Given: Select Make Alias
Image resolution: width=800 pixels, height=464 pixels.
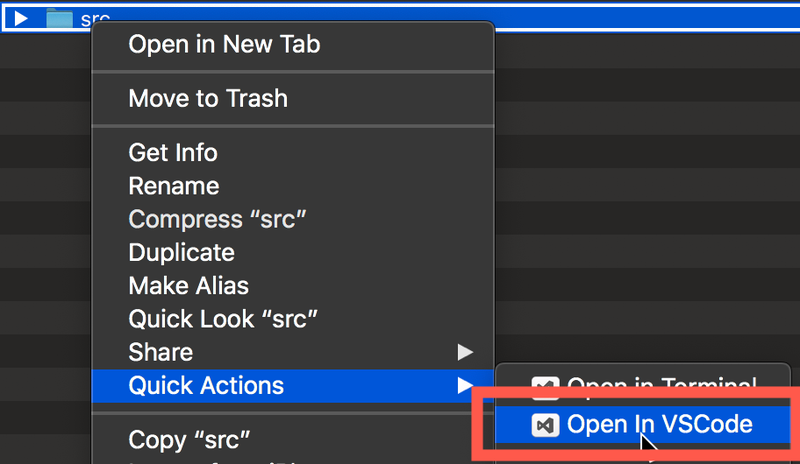Looking at the screenshot, I should (189, 286).
